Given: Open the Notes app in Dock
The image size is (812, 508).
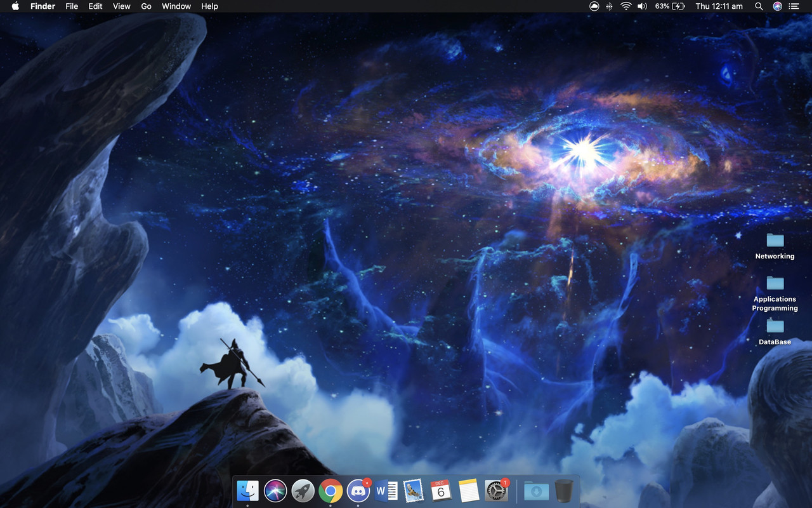Looking at the screenshot, I should point(469,490).
